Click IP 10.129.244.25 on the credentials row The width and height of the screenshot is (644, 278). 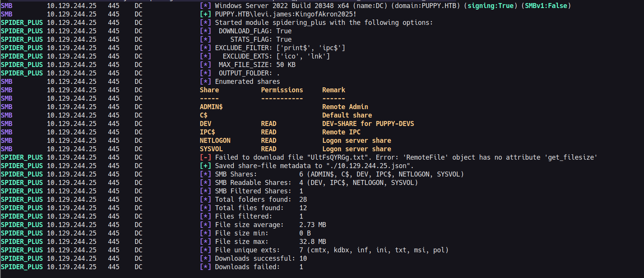point(72,14)
